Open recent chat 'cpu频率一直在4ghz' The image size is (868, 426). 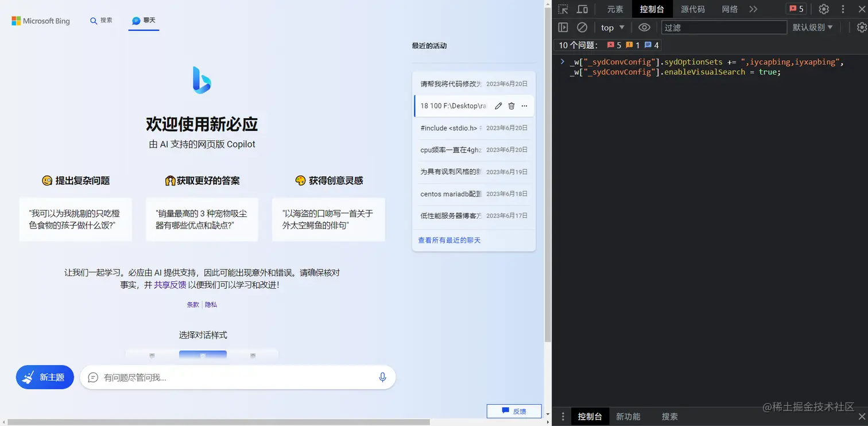pyautogui.click(x=474, y=150)
